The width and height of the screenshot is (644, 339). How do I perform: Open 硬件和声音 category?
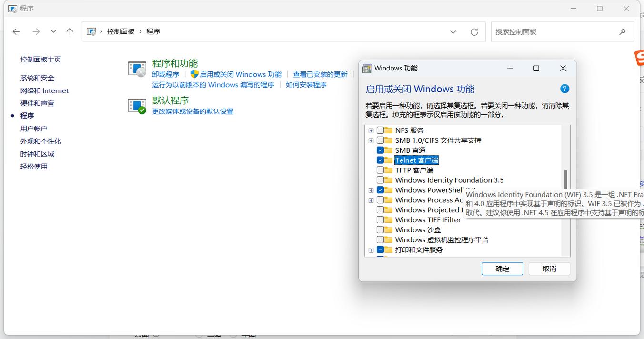pyautogui.click(x=37, y=103)
